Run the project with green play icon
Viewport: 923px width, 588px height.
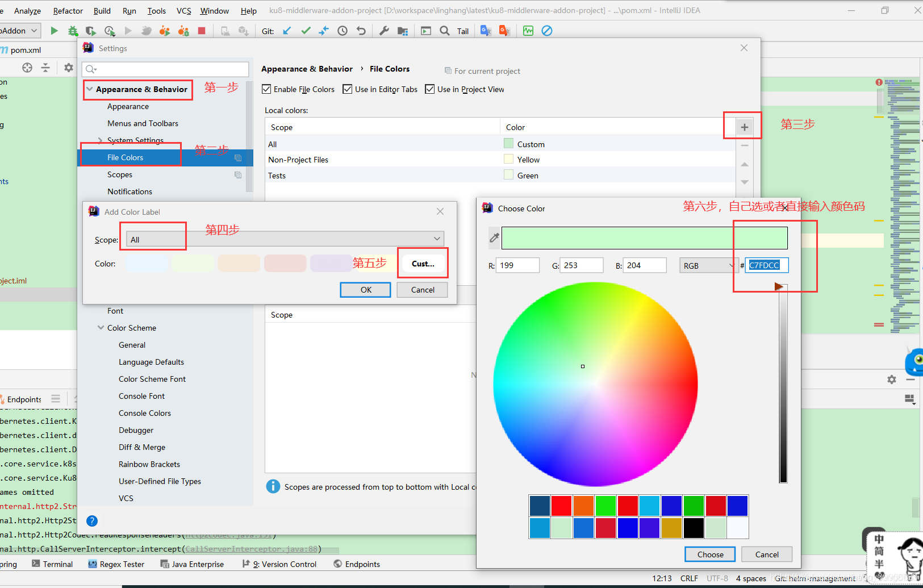54,31
